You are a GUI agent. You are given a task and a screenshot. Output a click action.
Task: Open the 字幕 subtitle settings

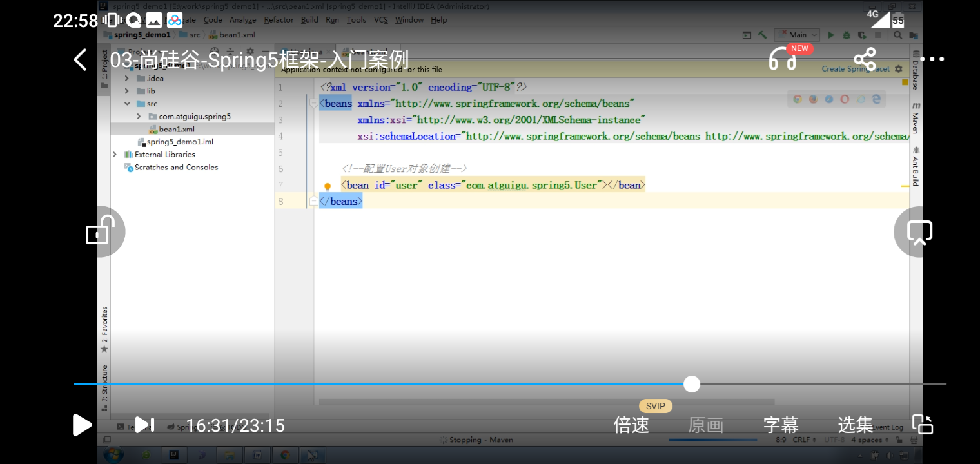pyautogui.click(x=781, y=425)
